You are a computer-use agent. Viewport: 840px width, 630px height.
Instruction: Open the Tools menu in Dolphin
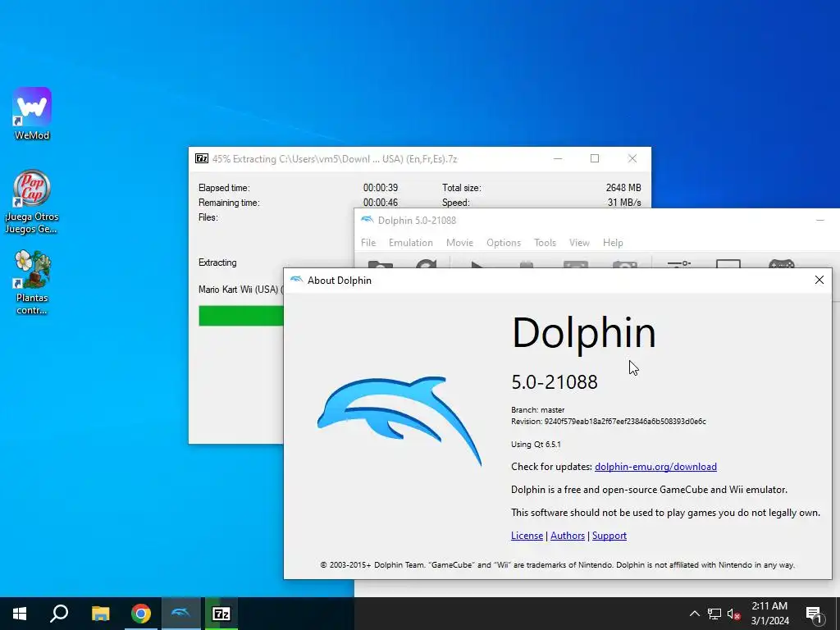click(x=545, y=243)
